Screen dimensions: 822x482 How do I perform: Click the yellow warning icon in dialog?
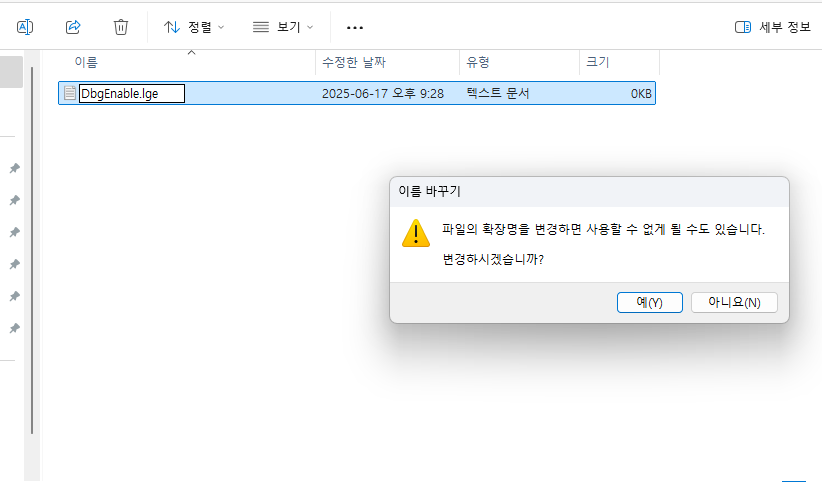416,233
